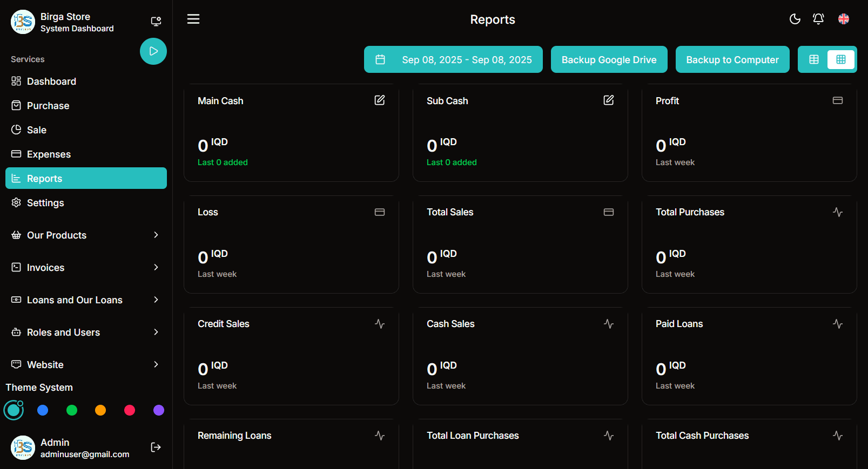Click Backup to Computer button
Image resolution: width=868 pixels, height=469 pixels.
tap(732, 60)
